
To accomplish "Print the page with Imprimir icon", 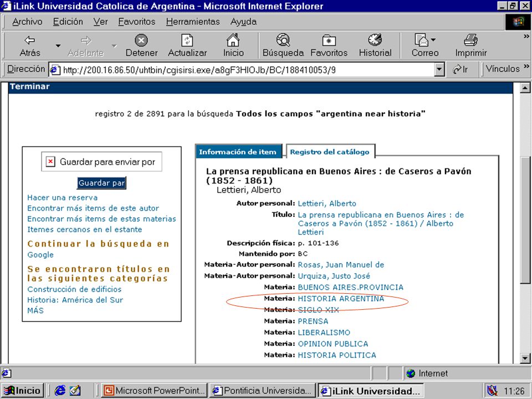I will (x=470, y=40).
